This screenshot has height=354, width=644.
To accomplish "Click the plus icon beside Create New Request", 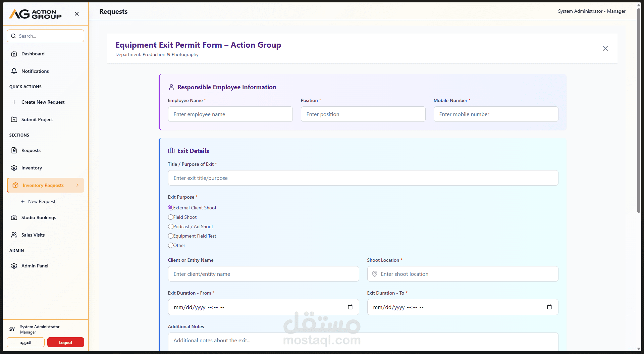I will tap(14, 102).
